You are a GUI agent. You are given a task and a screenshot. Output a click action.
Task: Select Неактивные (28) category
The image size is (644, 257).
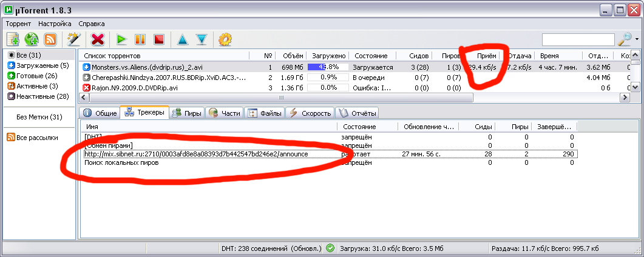pyautogui.click(x=39, y=96)
